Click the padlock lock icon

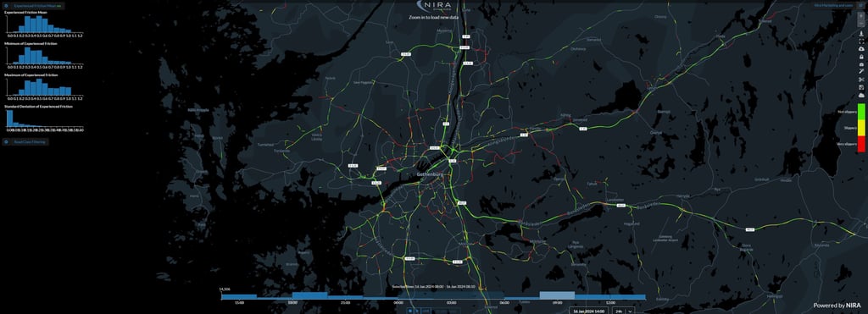pyautogui.click(x=861, y=57)
